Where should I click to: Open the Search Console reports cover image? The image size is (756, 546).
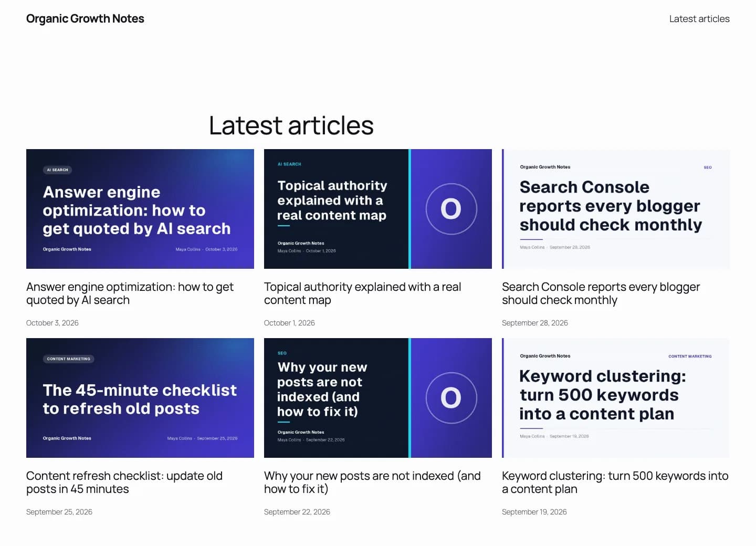616,209
